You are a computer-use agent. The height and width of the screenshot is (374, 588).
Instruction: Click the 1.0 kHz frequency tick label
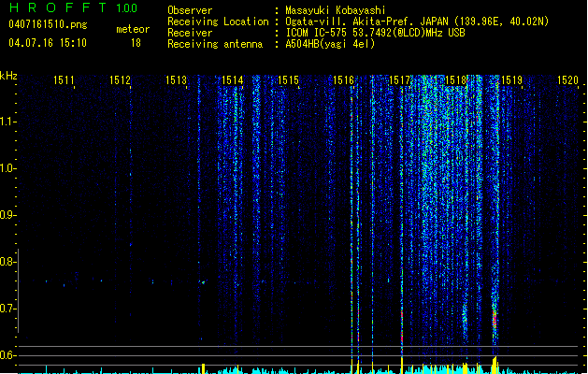click(x=7, y=168)
